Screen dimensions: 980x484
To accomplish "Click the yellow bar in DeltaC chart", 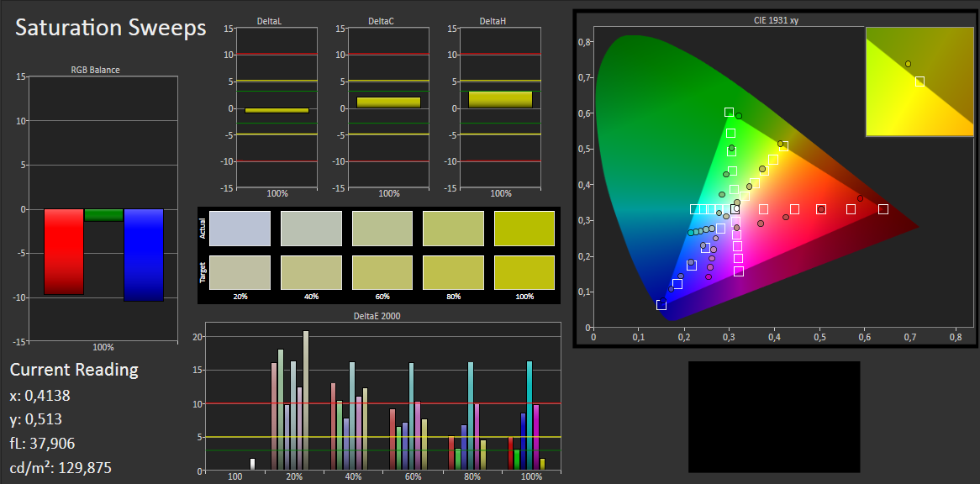I will 388,103.
